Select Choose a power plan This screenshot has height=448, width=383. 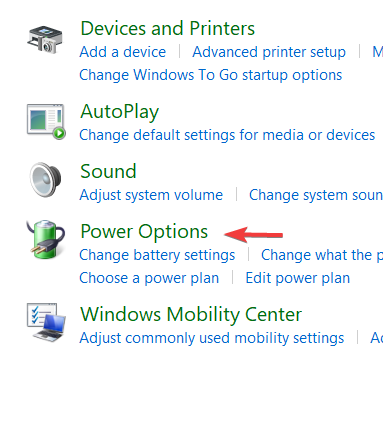149,278
